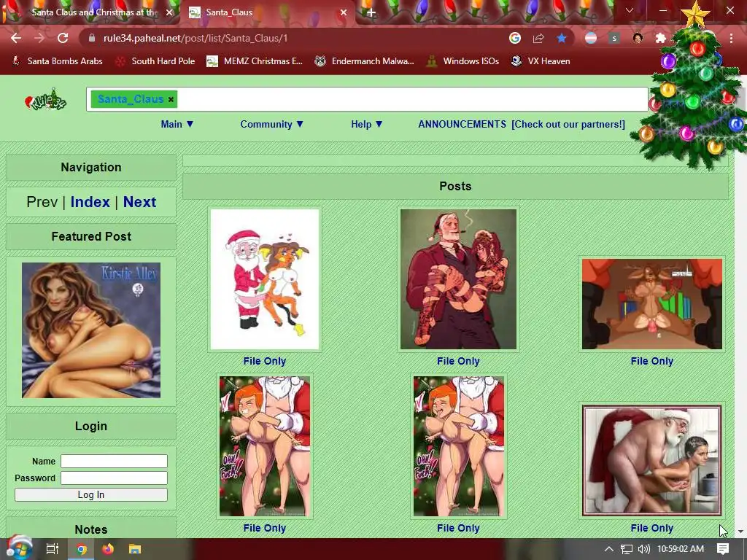The width and height of the screenshot is (747, 560).
Task: Reload the current page
Action: tap(63, 38)
